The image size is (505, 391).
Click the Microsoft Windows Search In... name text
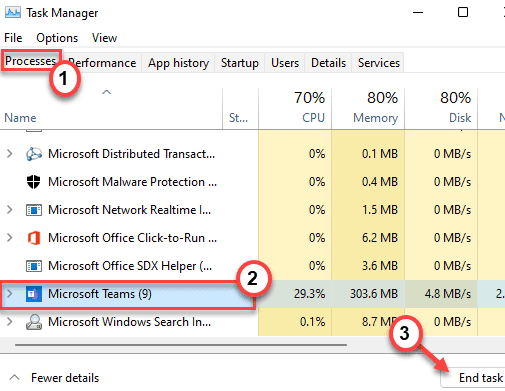(129, 322)
